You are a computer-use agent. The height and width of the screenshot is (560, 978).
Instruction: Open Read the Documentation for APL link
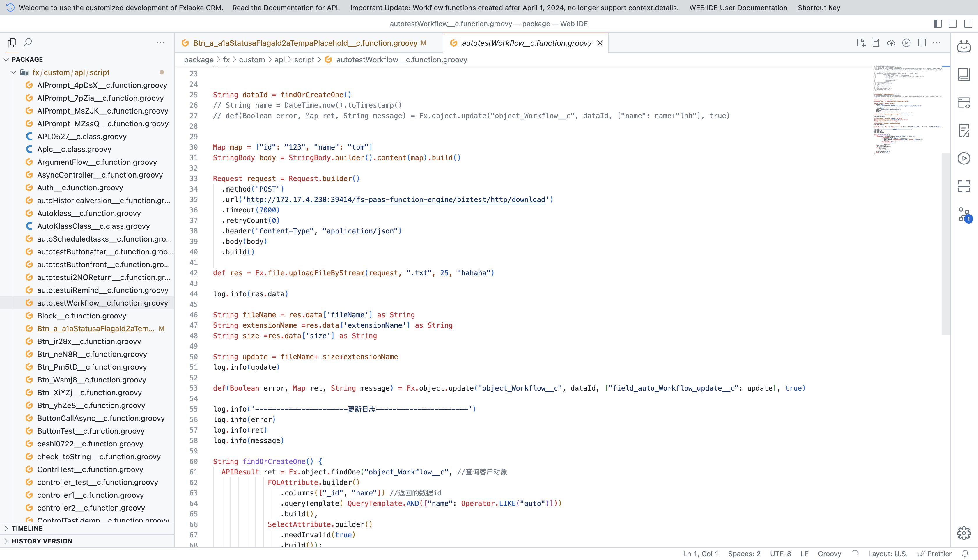coord(286,8)
